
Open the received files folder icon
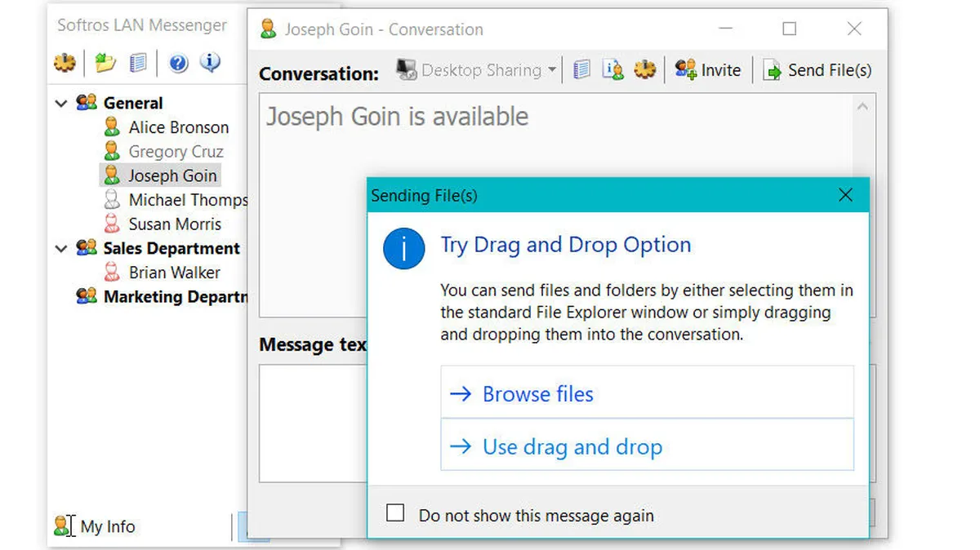click(105, 63)
